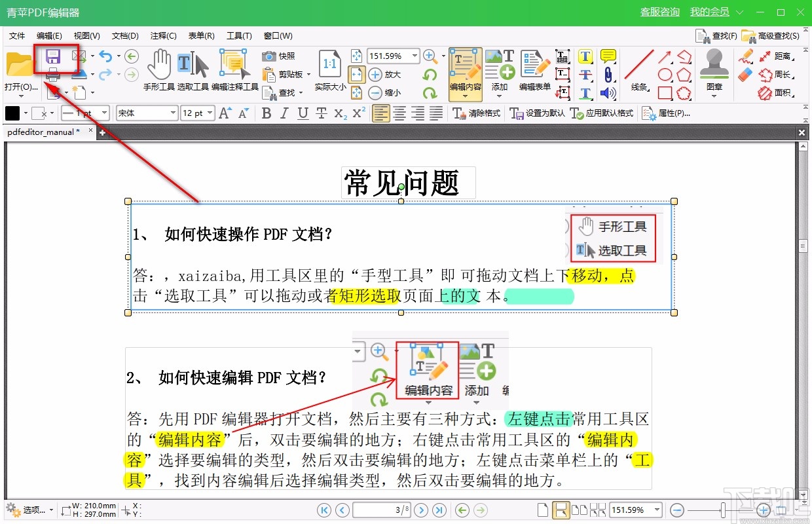Open the 注释(C) menu
Screen dimensions: 812x524
163,35
